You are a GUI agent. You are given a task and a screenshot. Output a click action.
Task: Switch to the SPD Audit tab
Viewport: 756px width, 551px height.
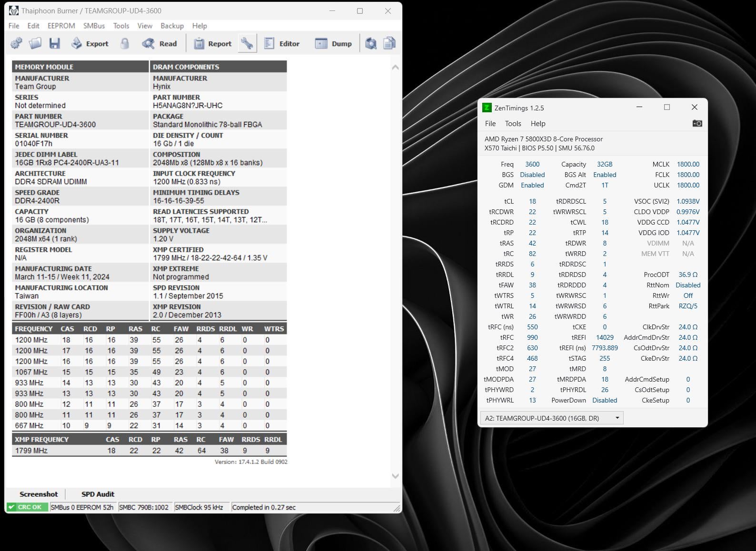[98, 494]
